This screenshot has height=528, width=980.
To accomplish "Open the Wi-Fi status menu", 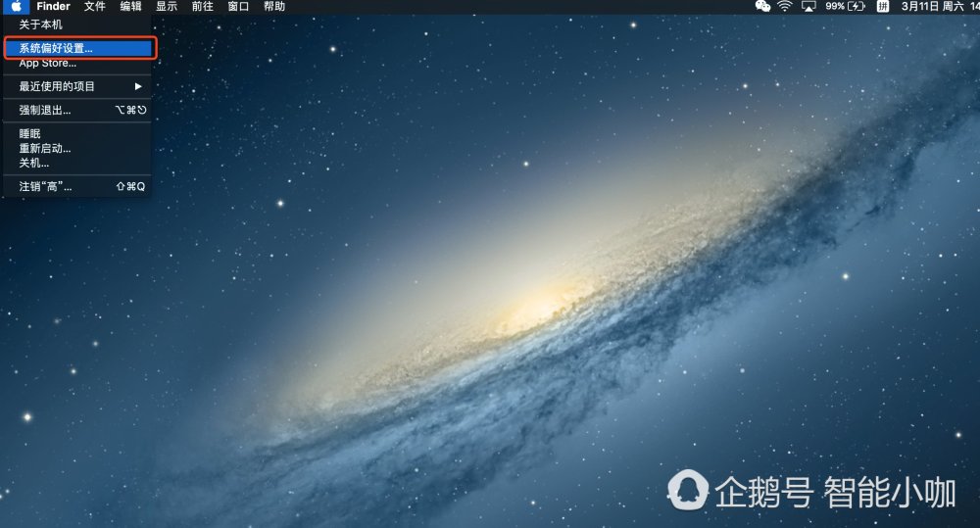I will [784, 6].
